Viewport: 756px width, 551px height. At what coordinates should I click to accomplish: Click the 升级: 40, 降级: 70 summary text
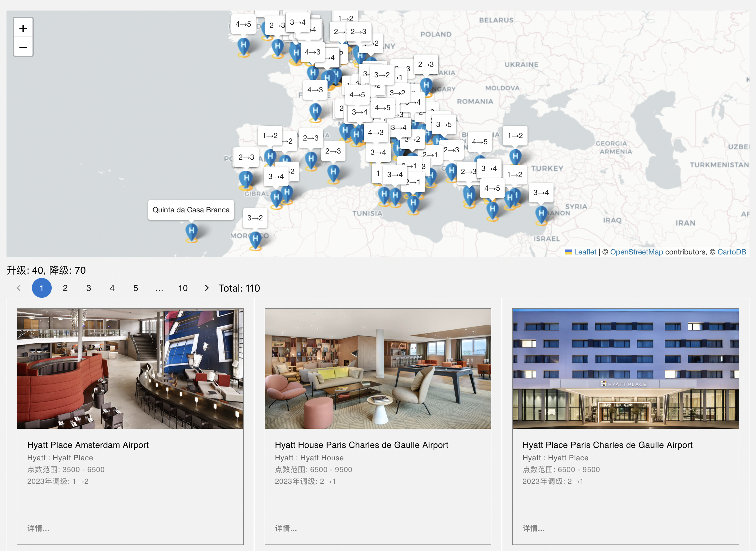[x=46, y=270]
